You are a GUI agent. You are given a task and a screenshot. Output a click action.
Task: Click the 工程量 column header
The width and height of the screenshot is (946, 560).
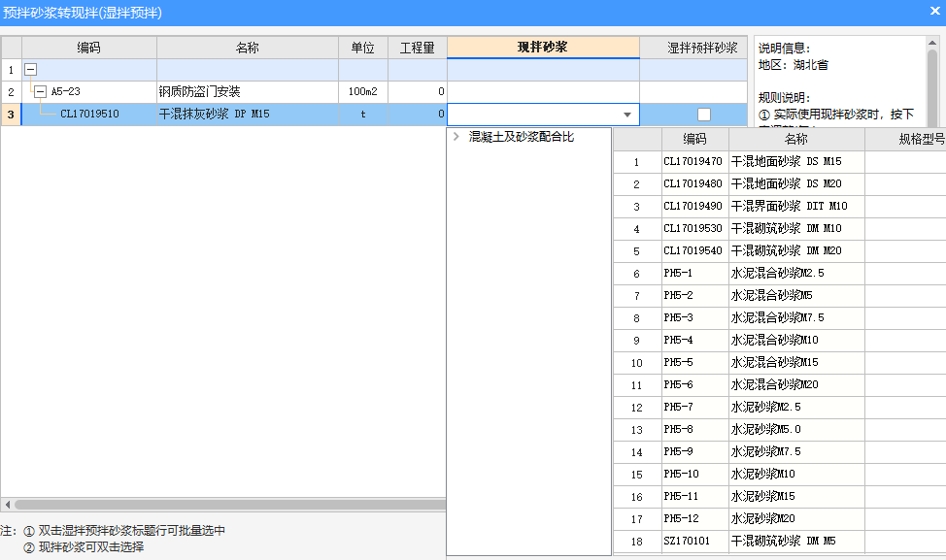click(x=418, y=48)
